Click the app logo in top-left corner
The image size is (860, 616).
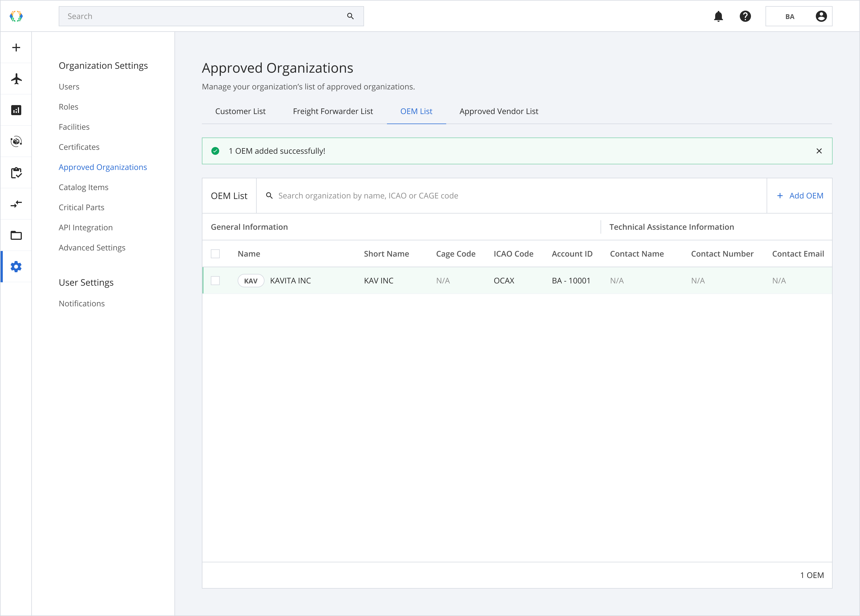coord(16,16)
